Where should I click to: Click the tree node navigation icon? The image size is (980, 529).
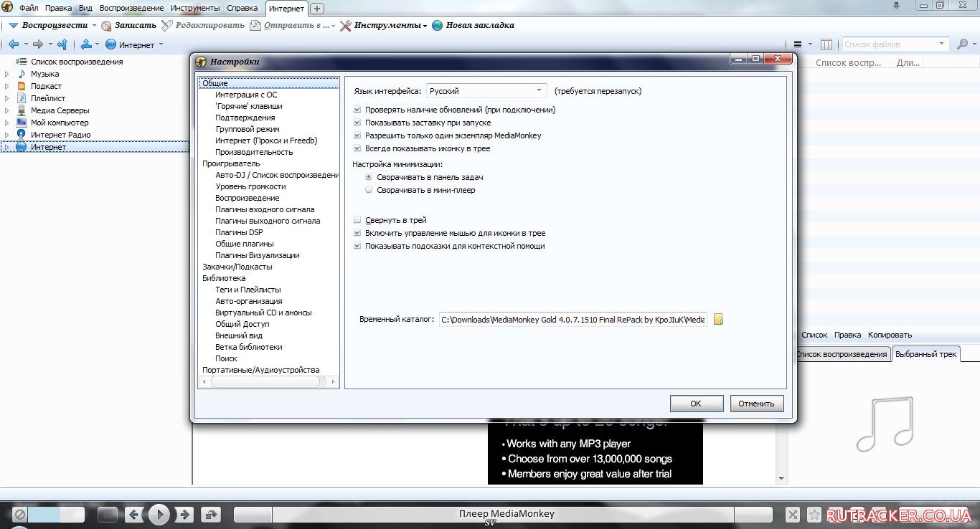[x=86, y=44]
